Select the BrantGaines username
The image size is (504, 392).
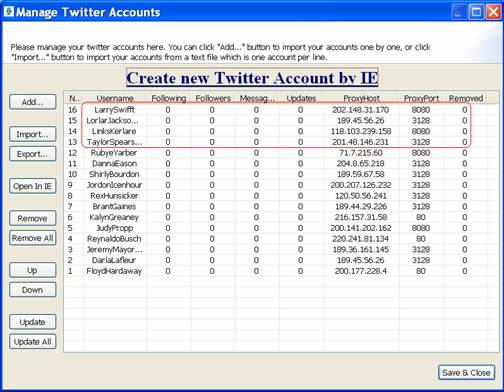pos(114,206)
